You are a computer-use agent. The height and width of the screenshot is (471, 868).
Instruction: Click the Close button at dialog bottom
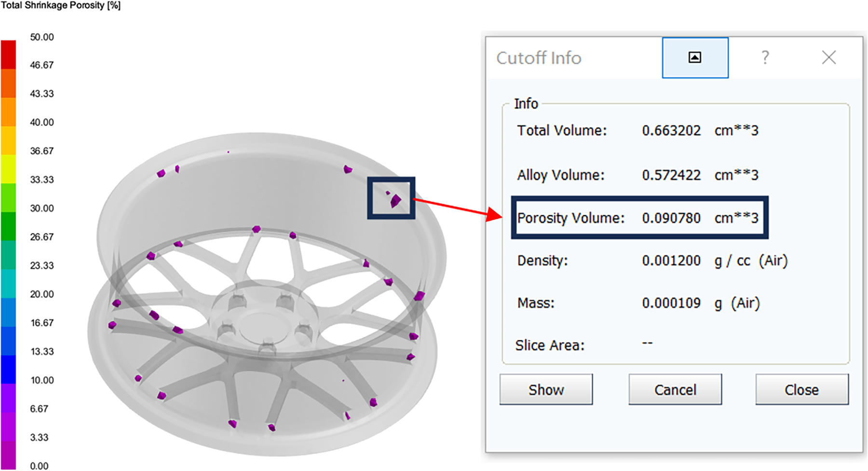coord(801,389)
